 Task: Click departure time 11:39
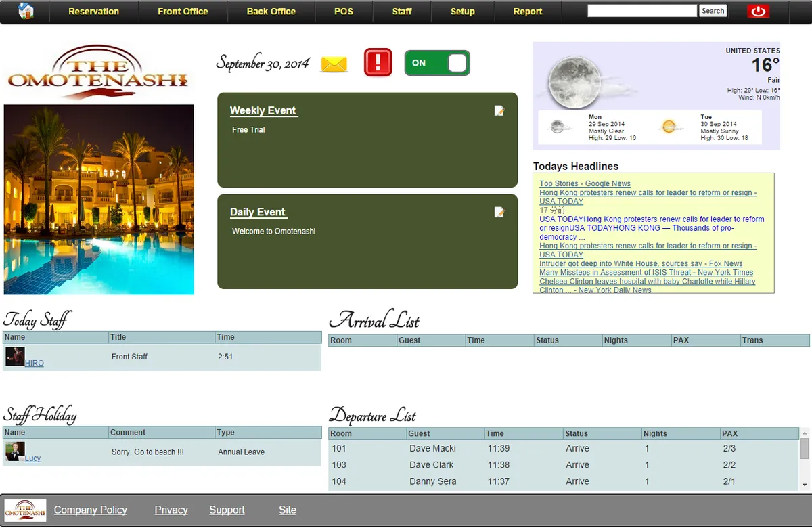[499, 448]
